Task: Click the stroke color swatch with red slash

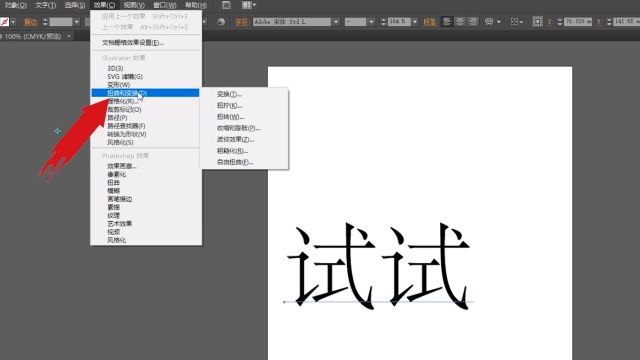Action: point(4,22)
